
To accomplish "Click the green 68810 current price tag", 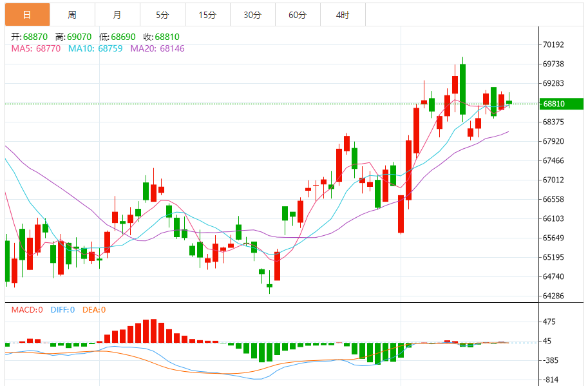I will pyautogui.click(x=562, y=104).
